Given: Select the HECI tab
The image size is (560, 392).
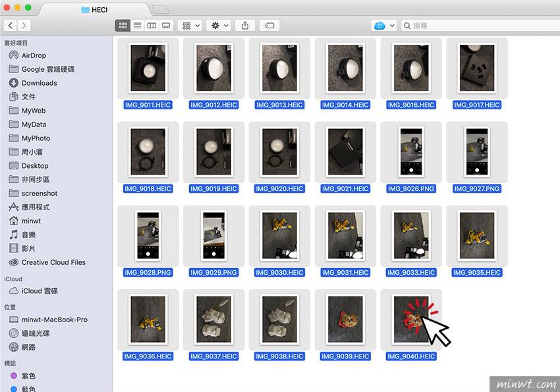Looking at the screenshot, I should 94,9.
